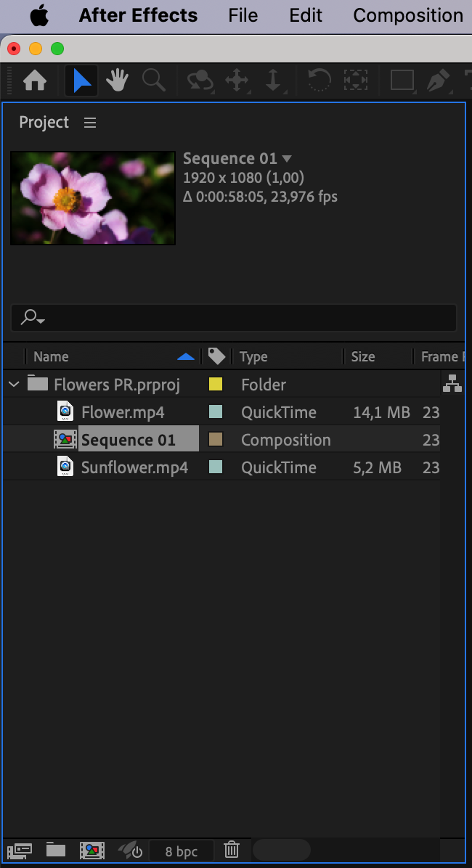Select the Zoom magnifier tool
The height and width of the screenshot is (868, 472).
click(153, 81)
